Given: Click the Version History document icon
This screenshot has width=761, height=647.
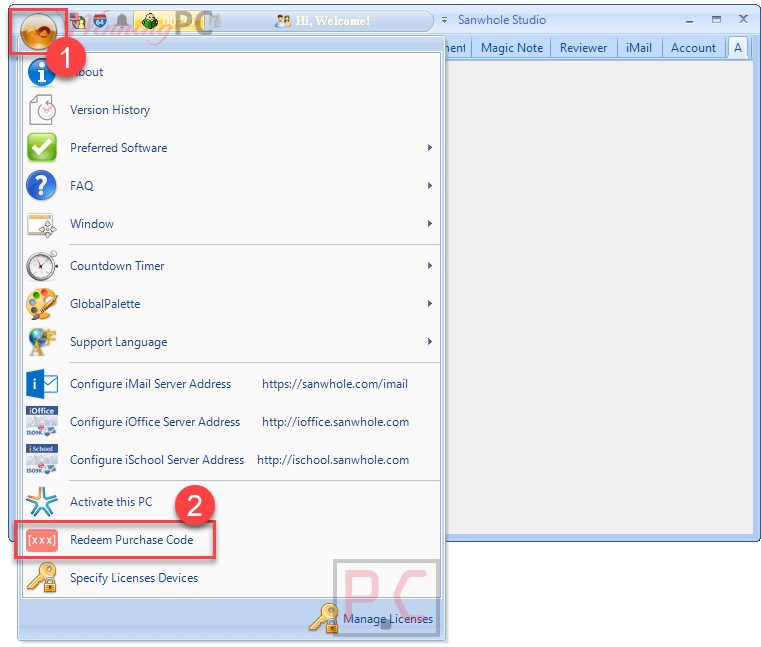Looking at the screenshot, I should pyautogui.click(x=42, y=110).
